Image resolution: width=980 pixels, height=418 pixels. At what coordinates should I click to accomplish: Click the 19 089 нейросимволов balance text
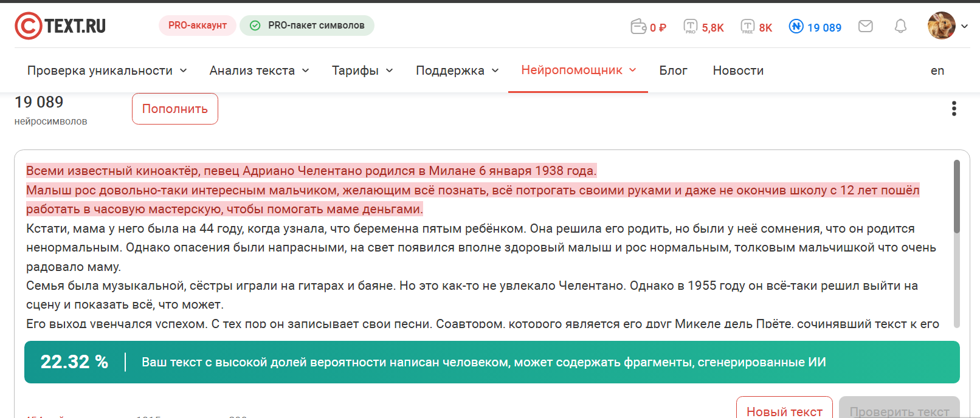50,110
